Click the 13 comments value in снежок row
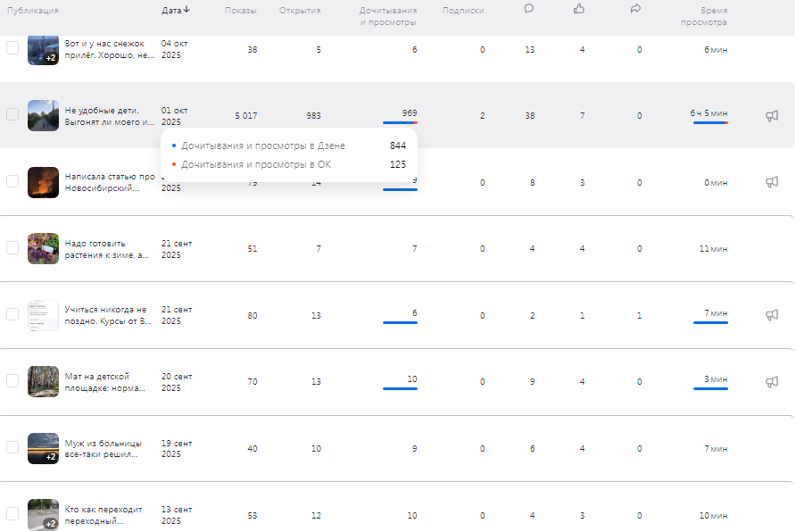 click(530, 50)
